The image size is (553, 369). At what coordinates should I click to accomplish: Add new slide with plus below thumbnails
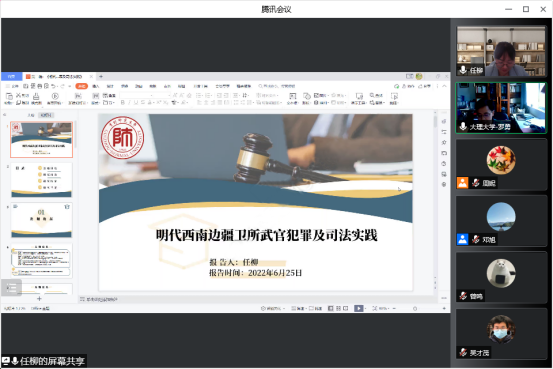(40, 298)
